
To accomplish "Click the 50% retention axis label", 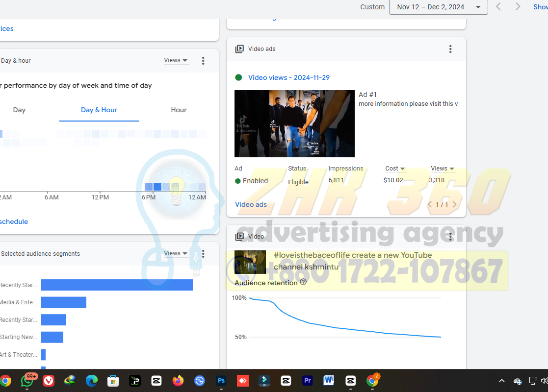I will coord(240,337).
